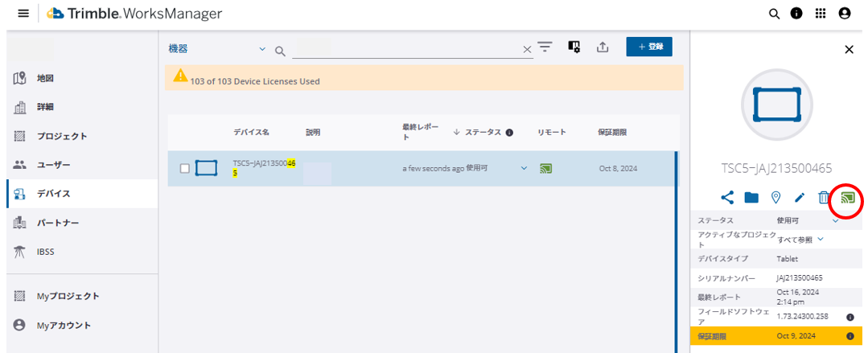Expand the 機器 type dropdown
This screenshot has height=353, width=868.
261,50
